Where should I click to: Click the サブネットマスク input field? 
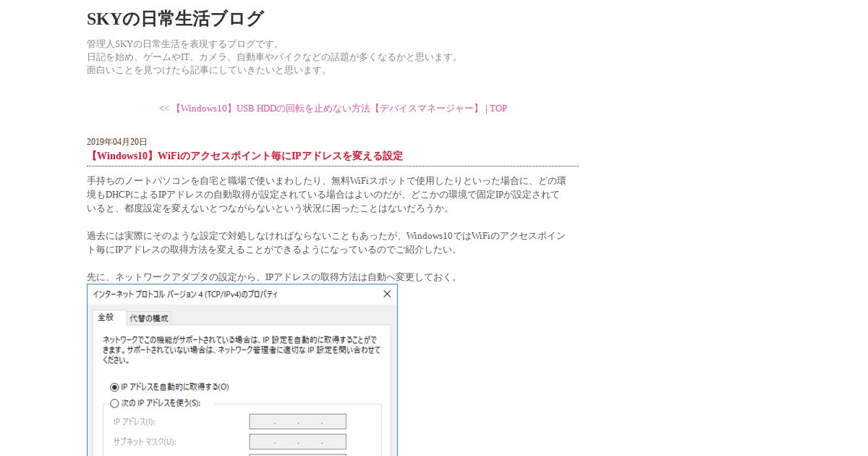coord(298,442)
